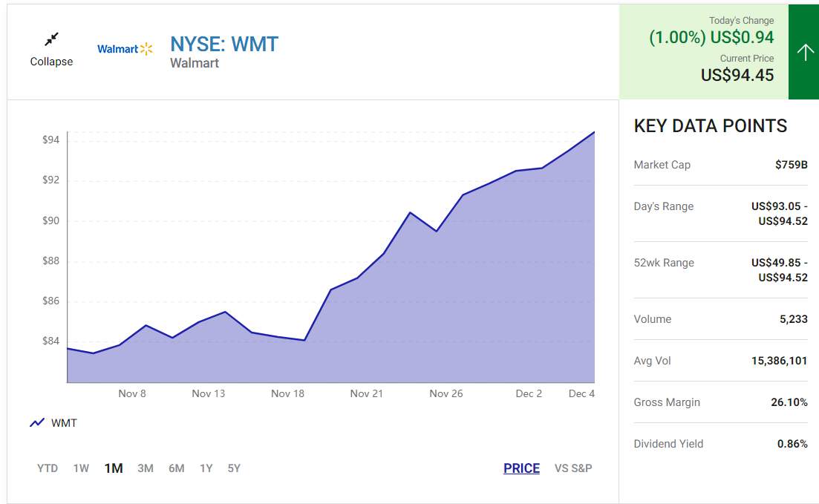Viewport: 819px width, 504px height.
Task: Switch chart to VS S&P comparison
Action: (573, 468)
